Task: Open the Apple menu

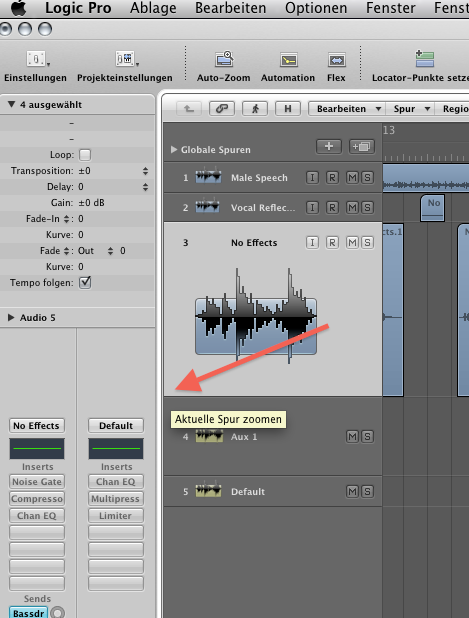Action: coord(19,8)
